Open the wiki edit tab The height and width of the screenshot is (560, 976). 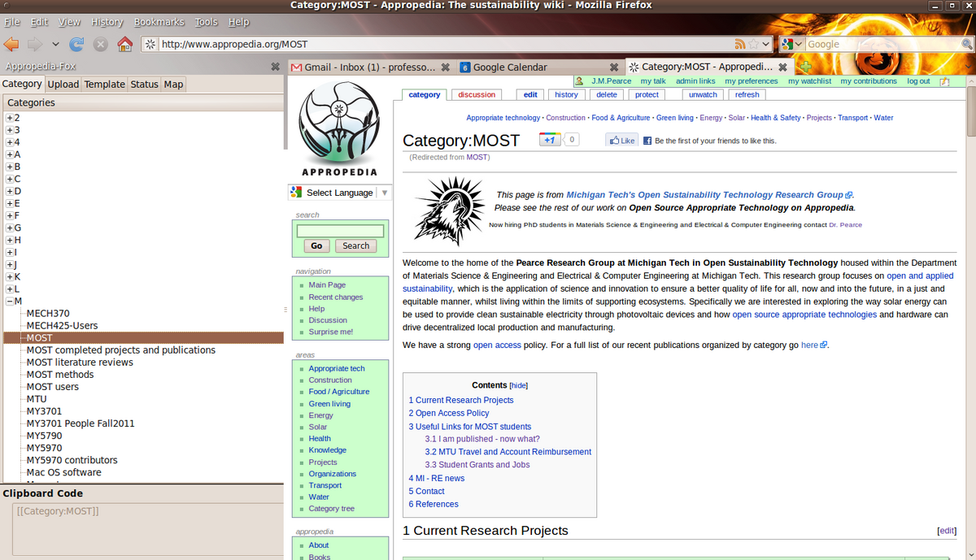pyautogui.click(x=530, y=95)
